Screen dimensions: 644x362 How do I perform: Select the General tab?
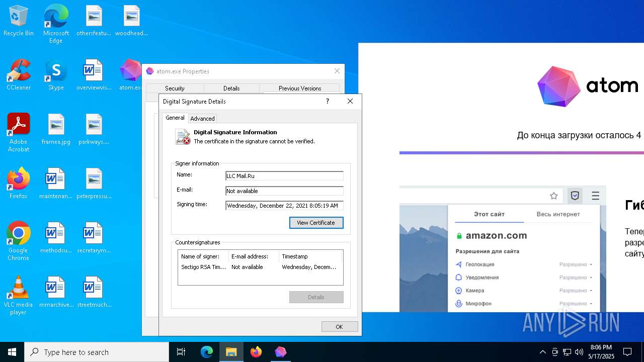[175, 118]
